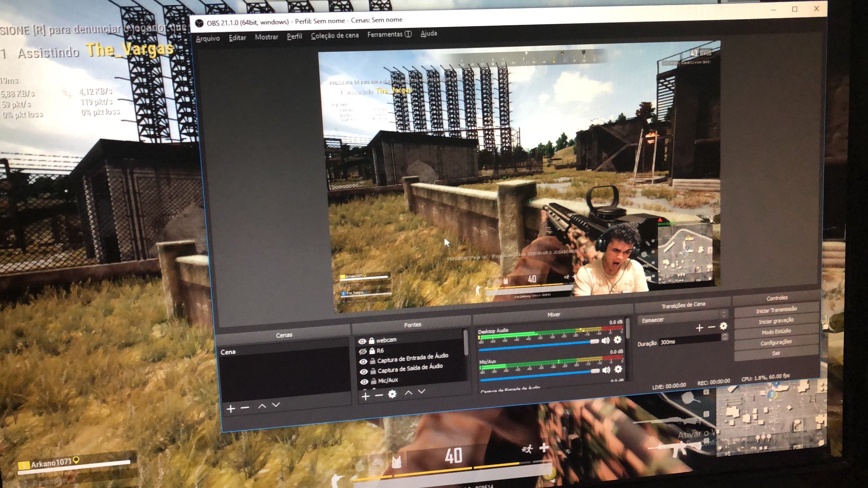Screen dimensions: 868x488
Task: Click Iniciar Transmissão button
Action: [776, 310]
